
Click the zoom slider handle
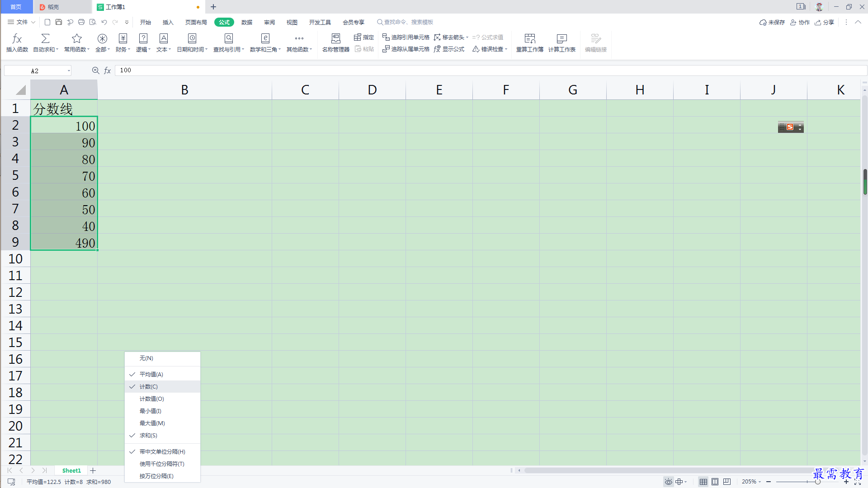(x=818, y=482)
